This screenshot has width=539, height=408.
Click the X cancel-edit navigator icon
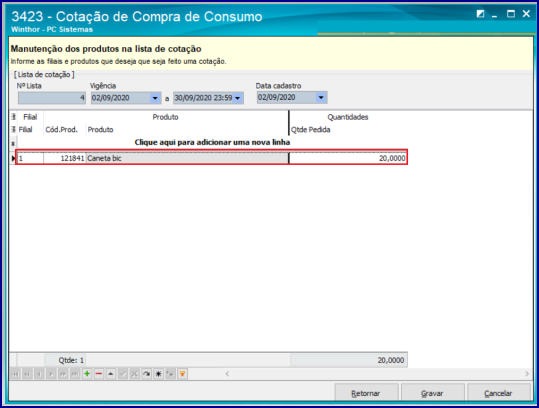point(134,374)
